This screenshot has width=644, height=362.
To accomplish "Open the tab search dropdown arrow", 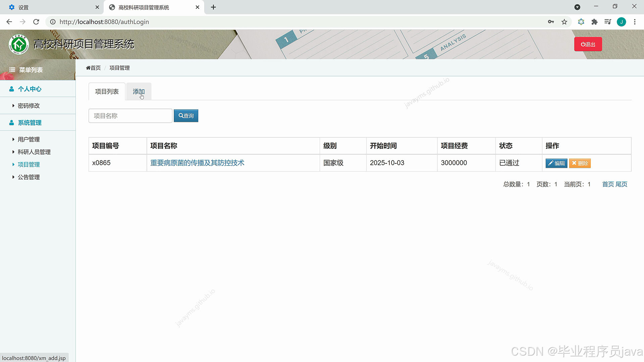I will (577, 7).
